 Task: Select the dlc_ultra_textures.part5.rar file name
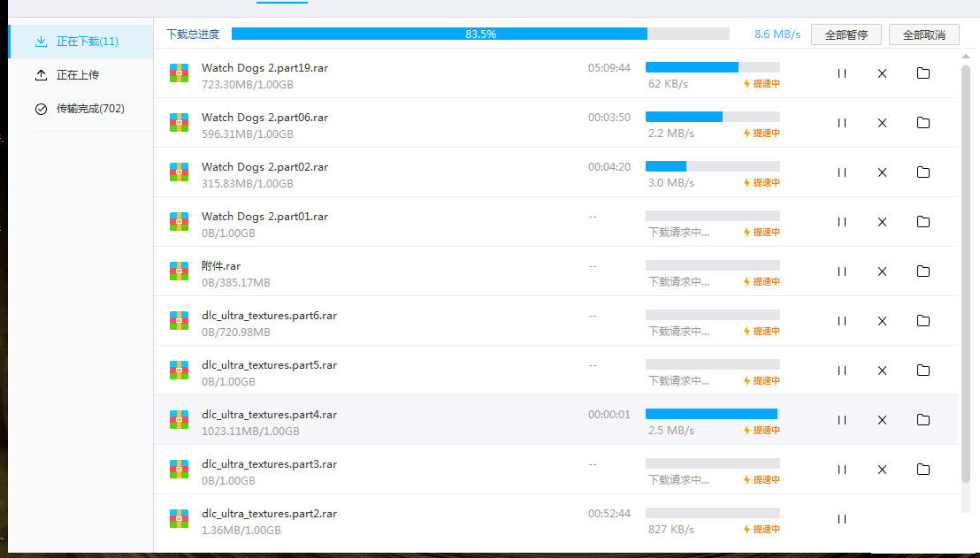[x=269, y=365]
